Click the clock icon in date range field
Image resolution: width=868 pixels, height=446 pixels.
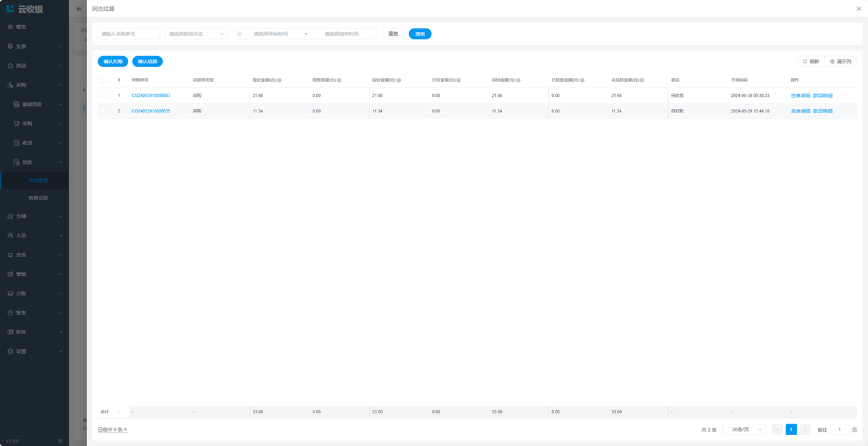pos(239,34)
